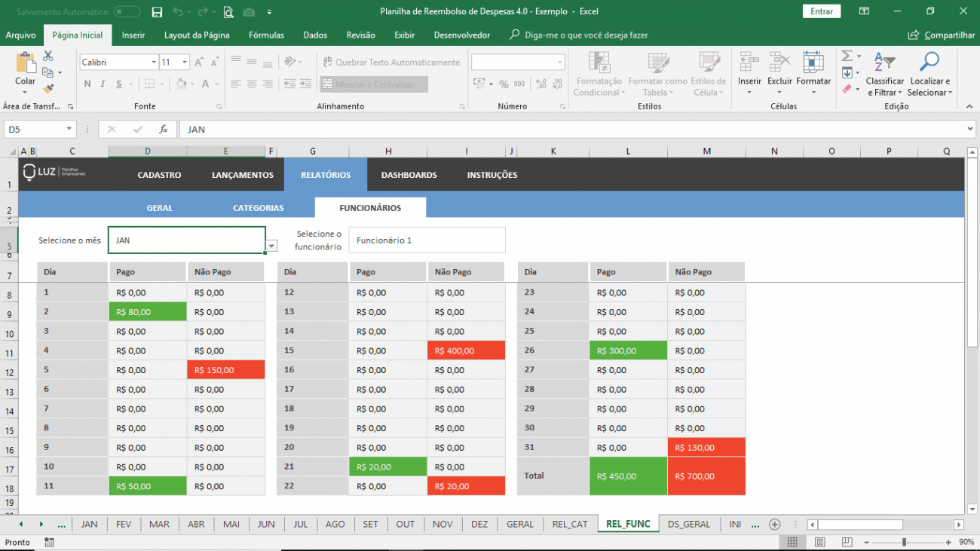Toggle Italic formatting button
980x551 pixels.
point(102,84)
